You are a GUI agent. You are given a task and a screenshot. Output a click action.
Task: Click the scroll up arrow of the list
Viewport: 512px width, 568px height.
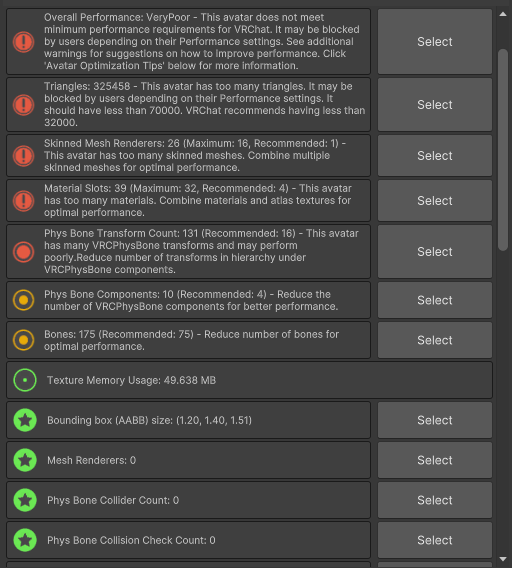tap(503, 14)
